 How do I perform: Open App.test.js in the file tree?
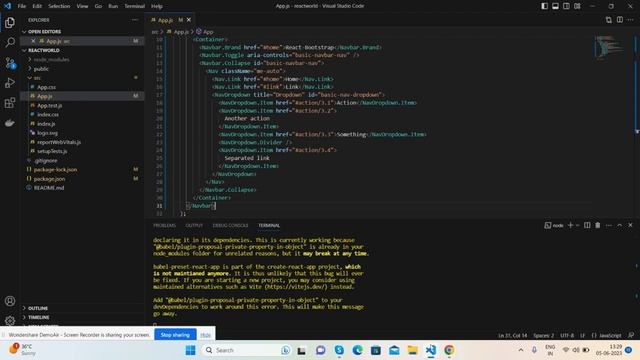click(50, 105)
